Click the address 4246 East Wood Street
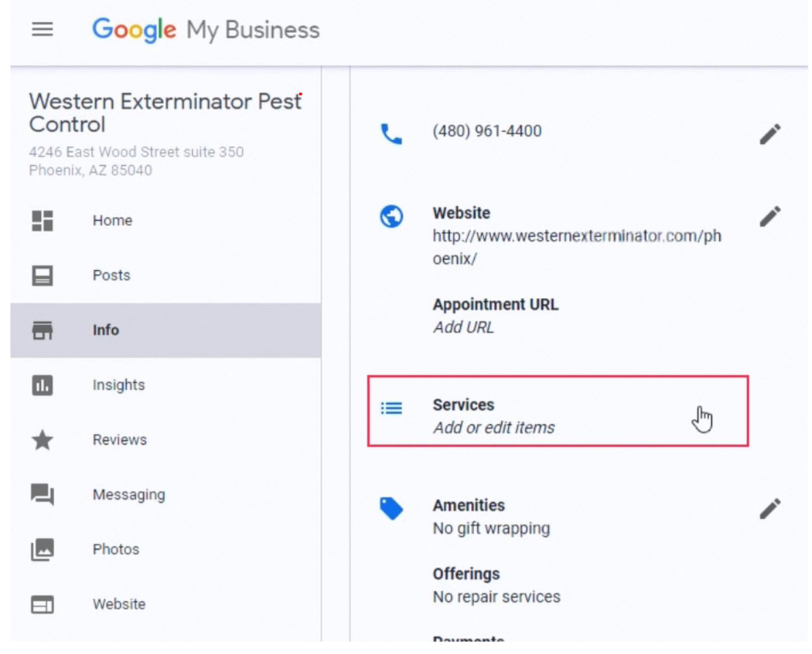Screen dimensions: 812x654 point(136,152)
